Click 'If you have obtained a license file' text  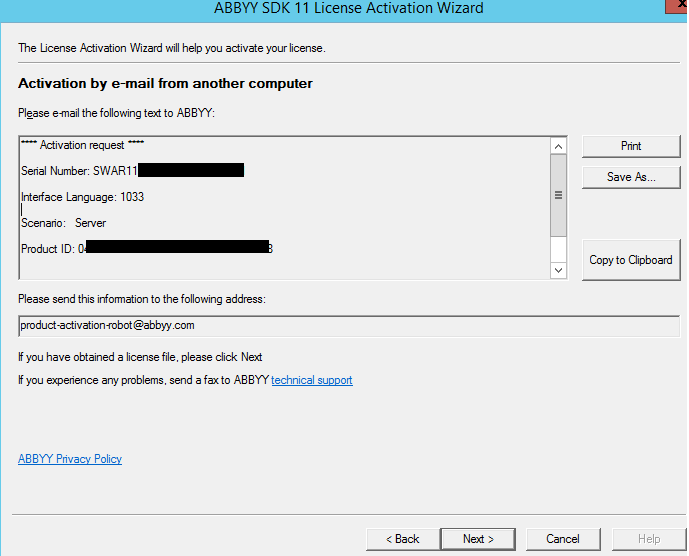pyautogui.click(x=140, y=357)
